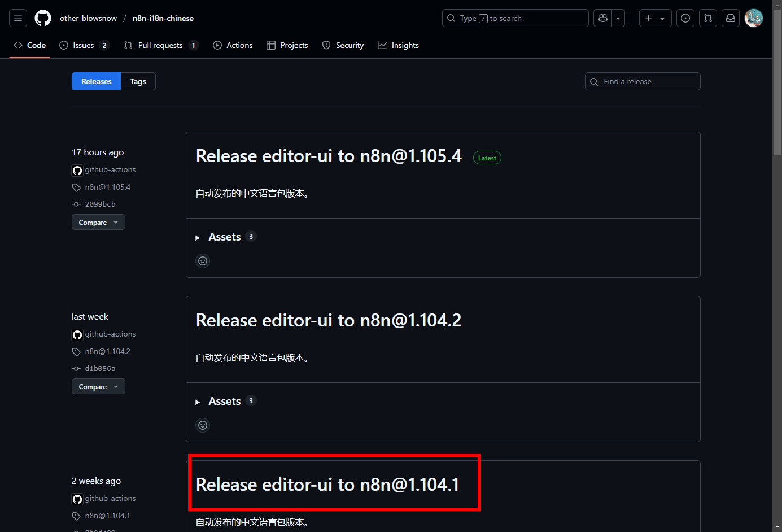The image size is (782, 532).
Task: Open the user avatar menu
Action: (754, 18)
